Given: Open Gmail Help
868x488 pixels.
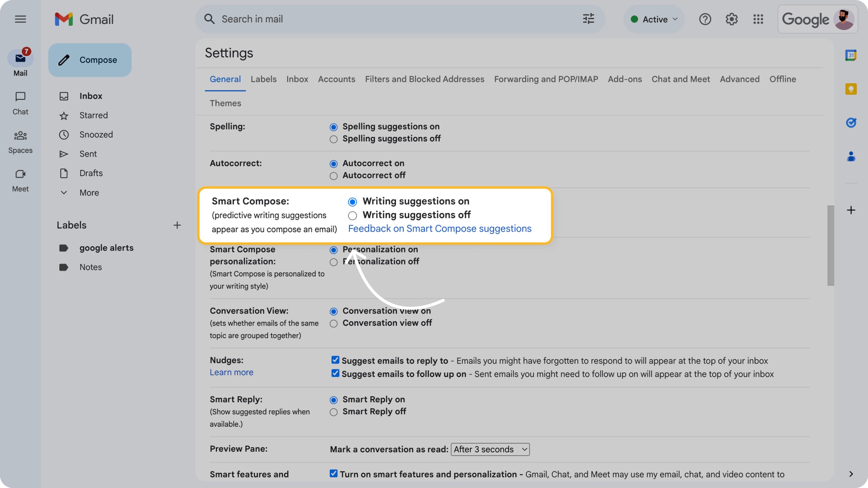Looking at the screenshot, I should (x=705, y=19).
